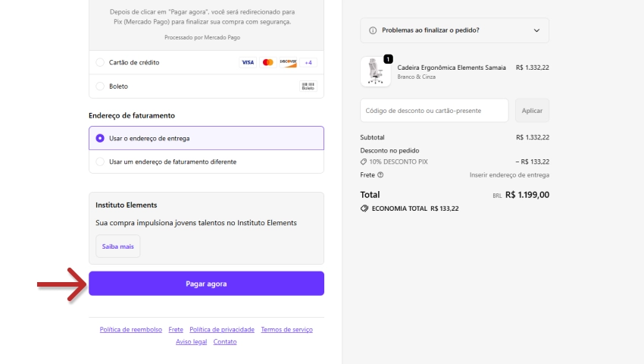Click the ECONOMIA TOTAL R$ 133,22 text
The width and height of the screenshot is (644, 364).
click(x=415, y=209)
